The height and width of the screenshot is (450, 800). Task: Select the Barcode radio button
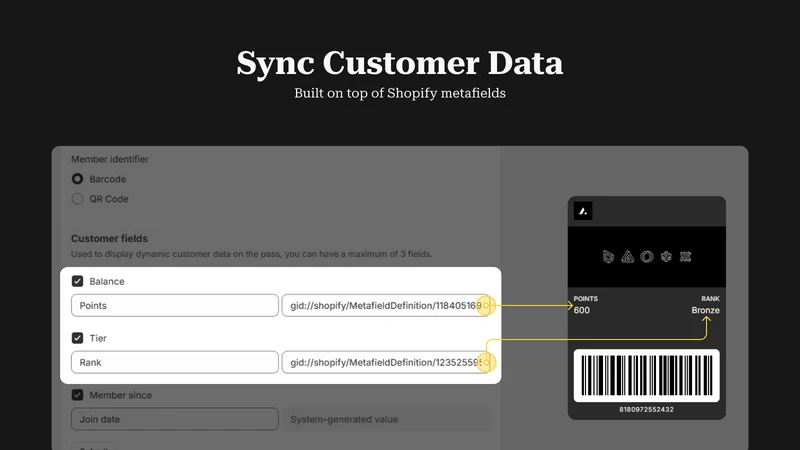77,179
